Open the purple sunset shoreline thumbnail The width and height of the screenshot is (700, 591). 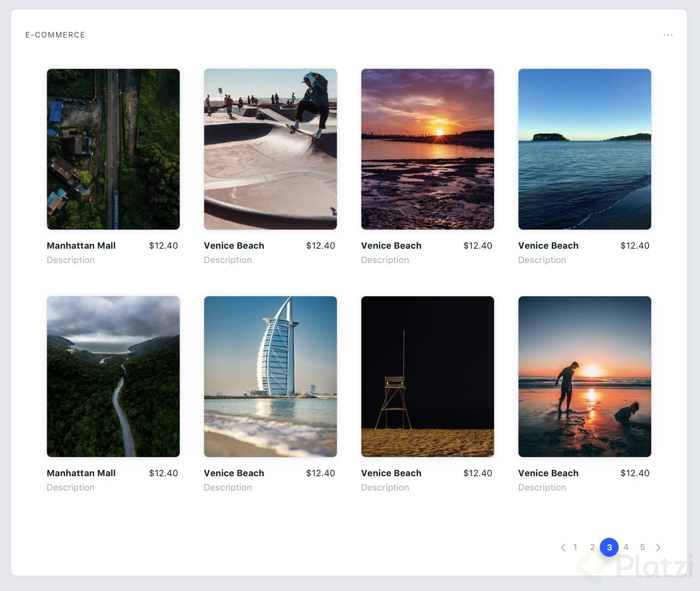tap(427, 149)
